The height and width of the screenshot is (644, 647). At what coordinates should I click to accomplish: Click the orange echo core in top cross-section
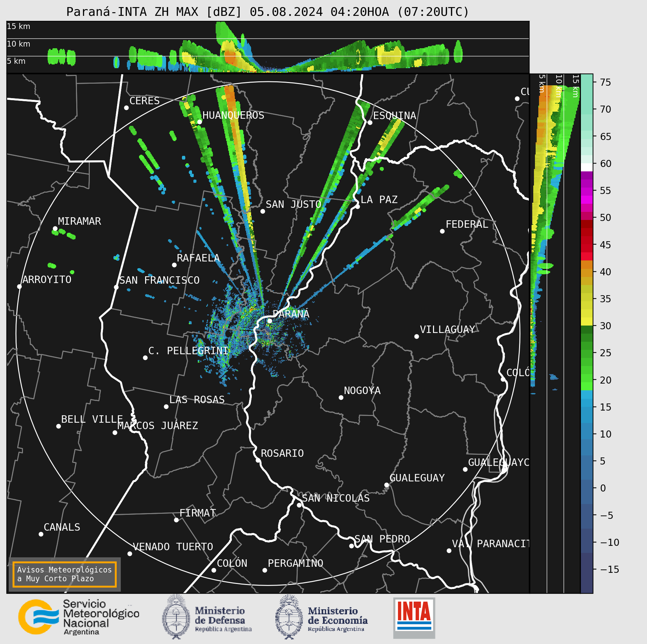pos(231,57)
